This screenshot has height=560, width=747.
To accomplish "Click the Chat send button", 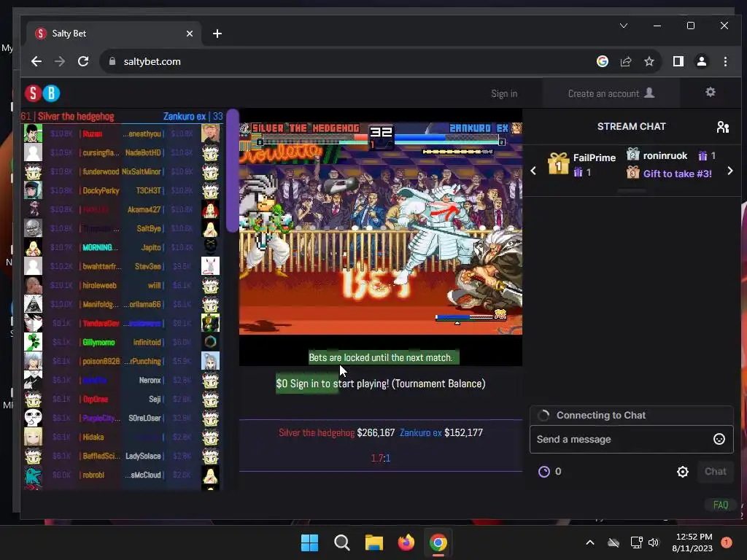I will pyautogui.click(x=715, y=472).
